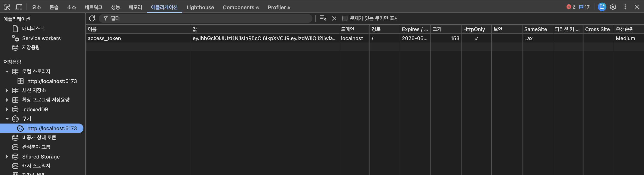Sort by the 우선순위 column header
The width and height of the screenshot is (644, 175).
pyautogui.click(x=629, y=29)
